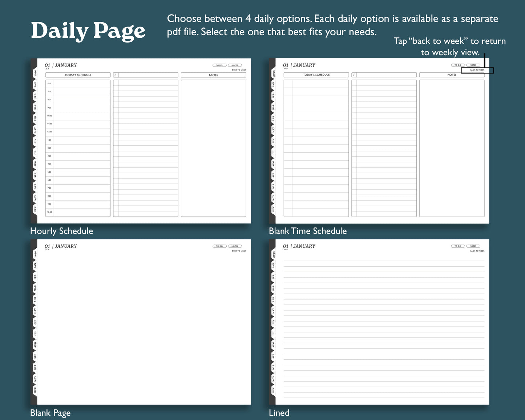Tap BACK TO WEEK on the Lined page
This screenshot has height=420, width=525.
tap(477, 251)
